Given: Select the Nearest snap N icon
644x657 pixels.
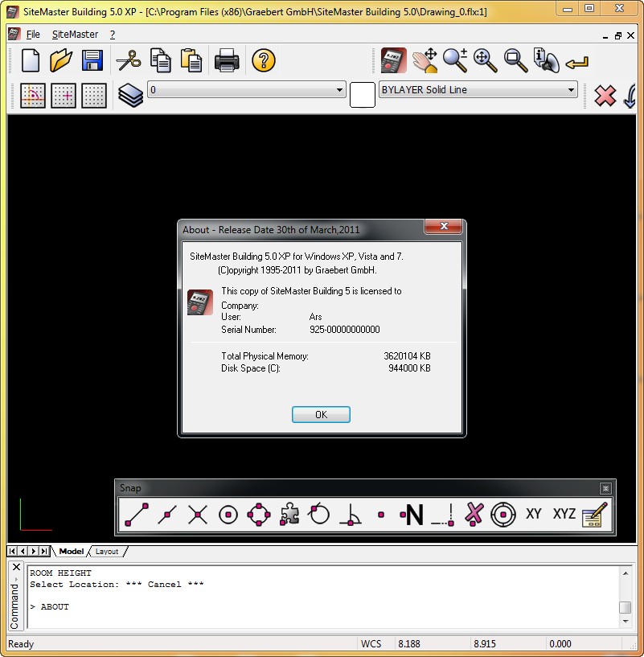Looking at the screenshot, I should point(412,514).
